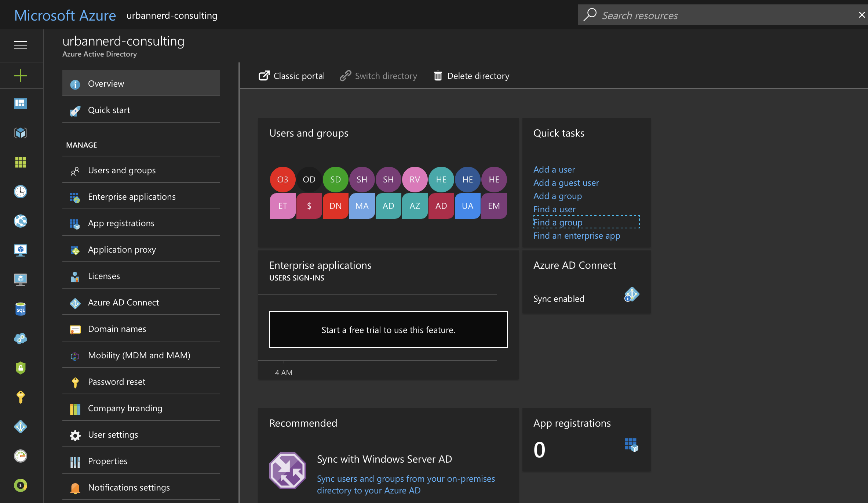Expand the Quick start section
868x503 pixels.
click(109, 109)
